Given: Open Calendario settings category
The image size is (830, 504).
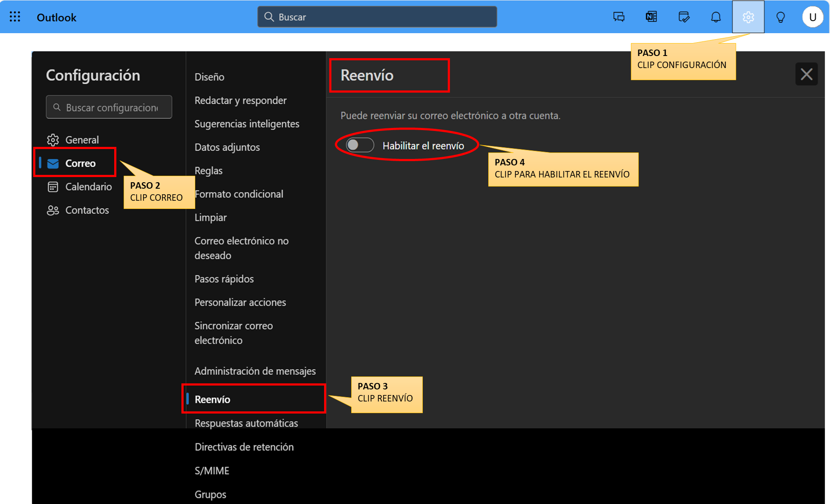Looking at the screenshot, I should (x=88, y=187).
